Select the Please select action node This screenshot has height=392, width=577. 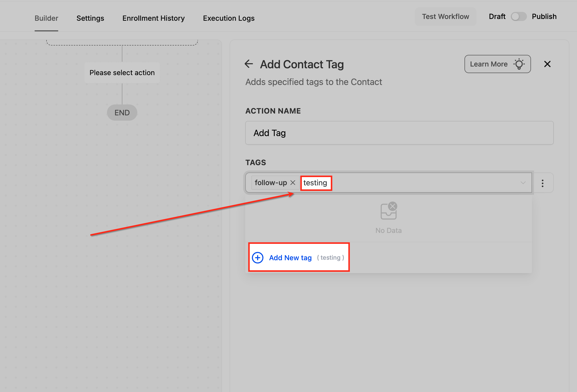122,73
